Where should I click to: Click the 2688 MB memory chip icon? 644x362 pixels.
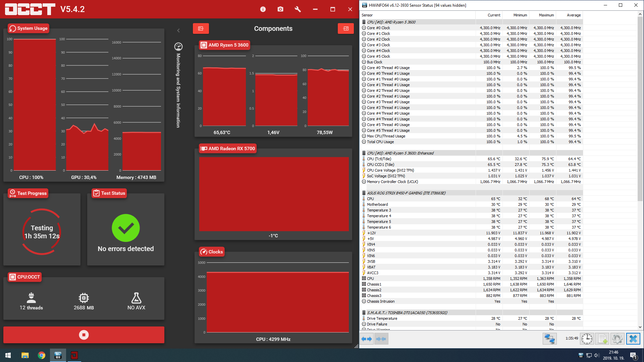(84, 298)
